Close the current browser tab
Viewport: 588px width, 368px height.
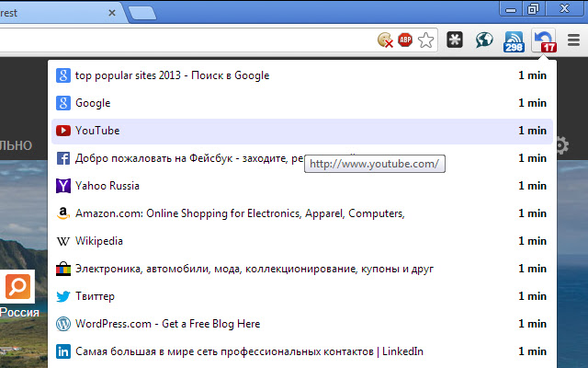point(112,13)
